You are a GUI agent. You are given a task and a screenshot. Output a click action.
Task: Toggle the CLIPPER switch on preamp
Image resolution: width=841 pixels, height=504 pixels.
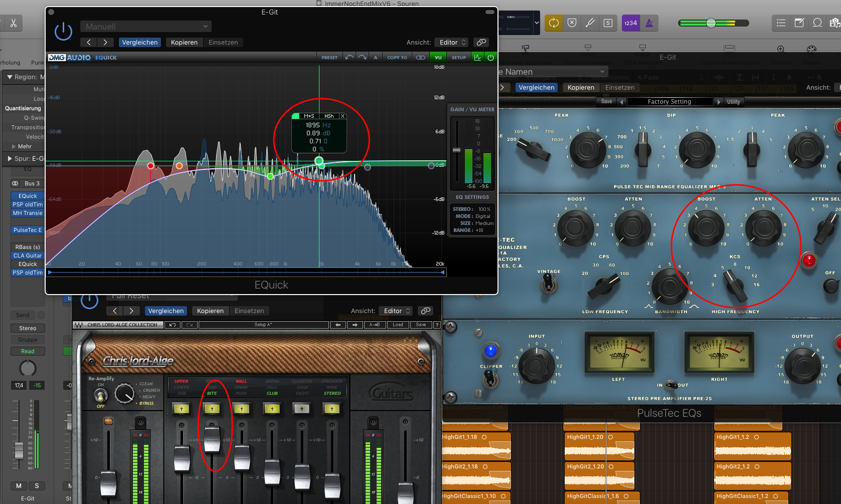pyautogui.click(x=490, y=380)
